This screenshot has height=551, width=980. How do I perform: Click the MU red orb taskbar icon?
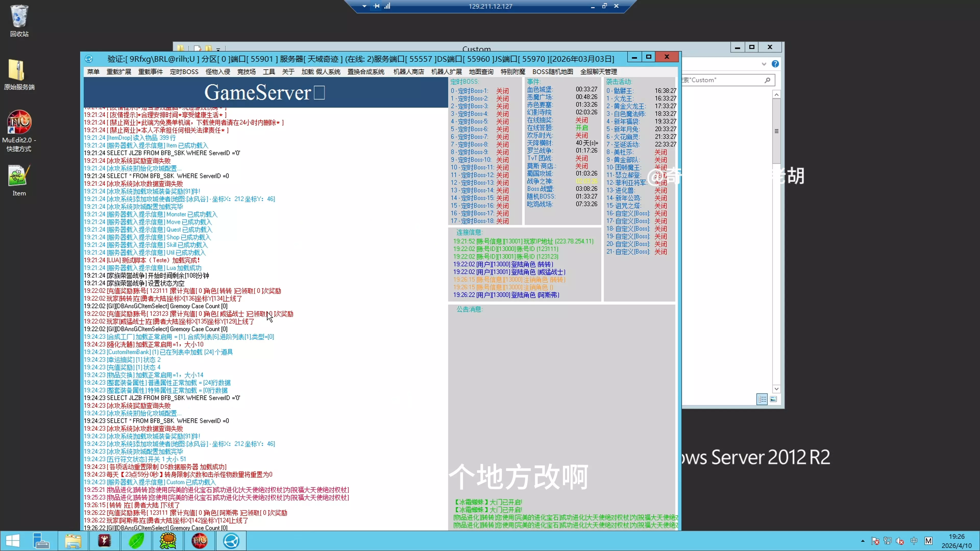pos(199,541)
